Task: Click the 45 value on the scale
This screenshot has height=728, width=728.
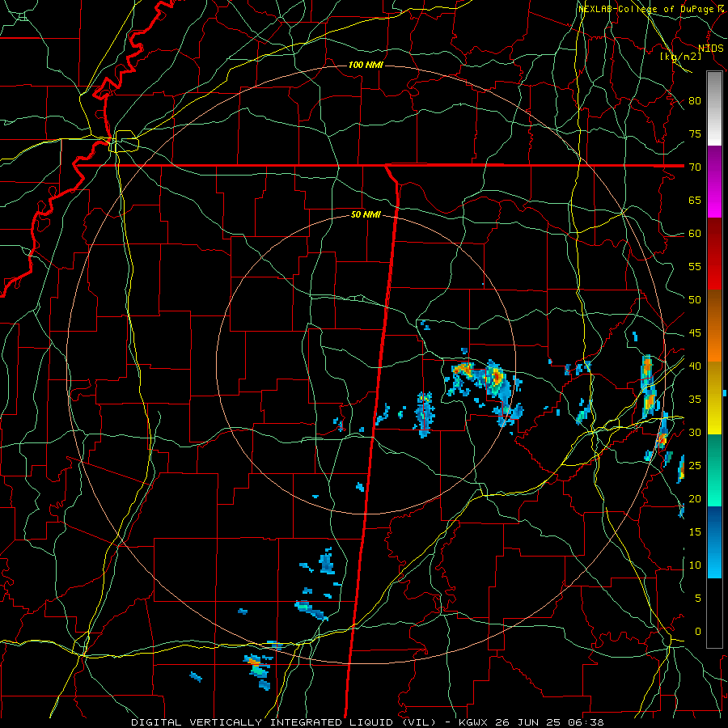Action: (695, 333)
